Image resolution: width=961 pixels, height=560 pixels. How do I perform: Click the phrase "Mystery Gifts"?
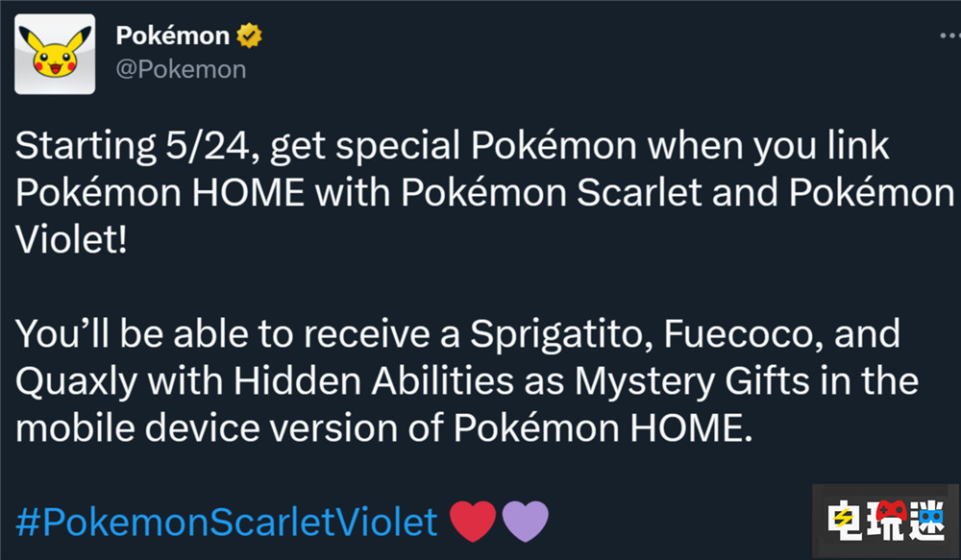coord(694,381)
